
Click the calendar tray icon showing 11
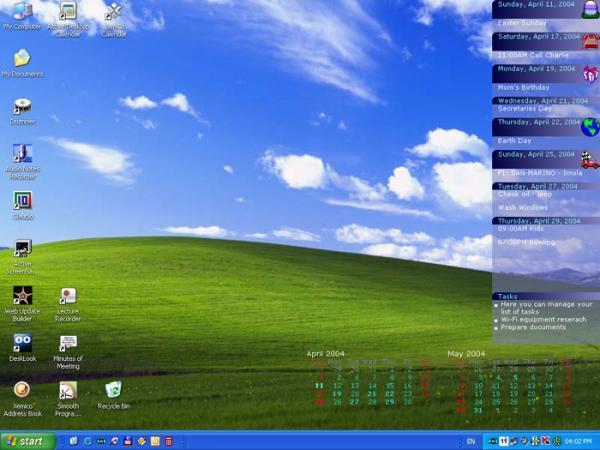[x=504, y=441]
